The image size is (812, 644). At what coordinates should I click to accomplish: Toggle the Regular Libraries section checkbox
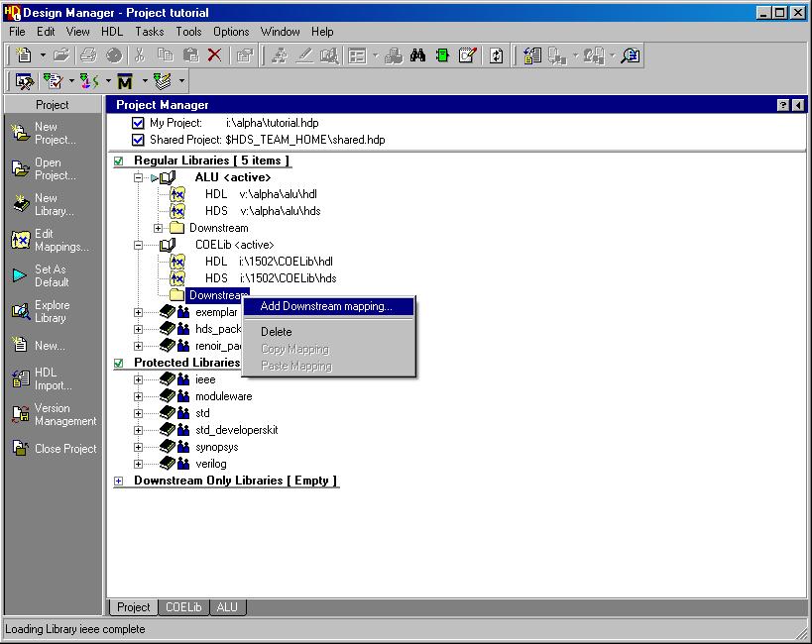coord(119,161)
